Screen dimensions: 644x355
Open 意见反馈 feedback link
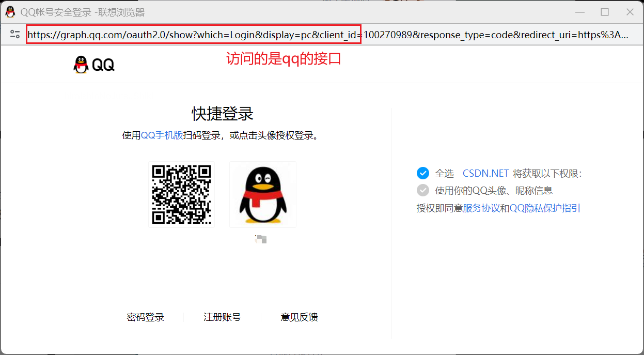point(300,317)
